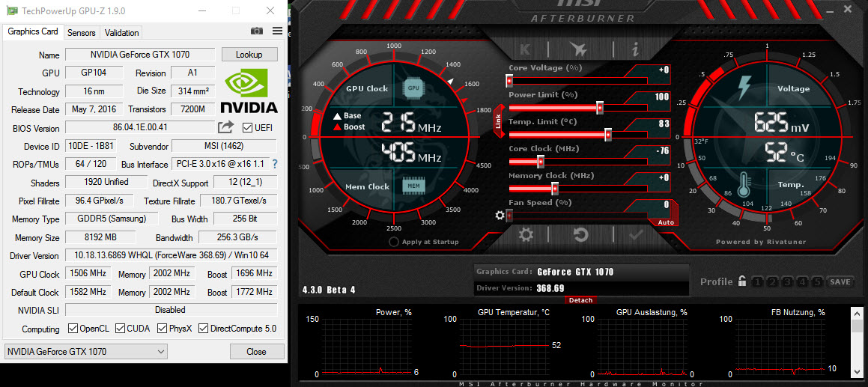The width and height of the screenshot is (868, 387).
Task: Click the Afterburner K (Kombustor) icon
Action: (525, 49)
